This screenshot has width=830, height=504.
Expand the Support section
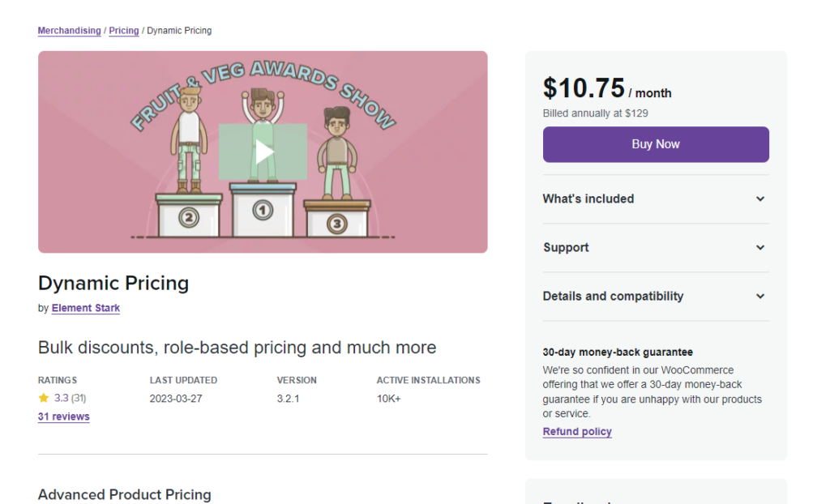click(x=656, y=248)
